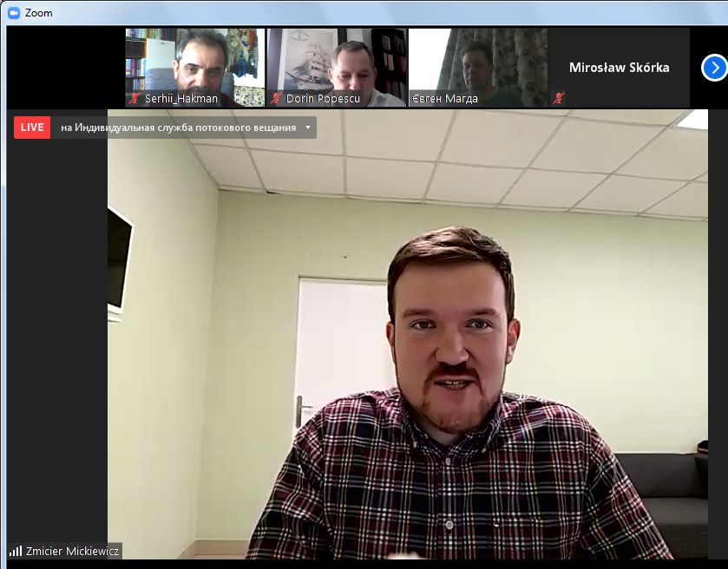Viewport: 728px width, 569px height.
Task: Click Serhii_Hakman's muted microphone icon
Action: coord(134,99)
